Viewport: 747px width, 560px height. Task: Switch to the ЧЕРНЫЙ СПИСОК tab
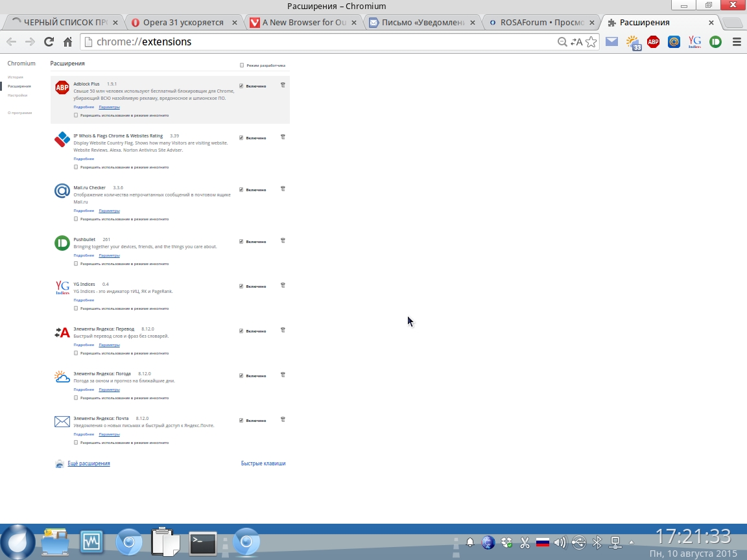(64, 23)
